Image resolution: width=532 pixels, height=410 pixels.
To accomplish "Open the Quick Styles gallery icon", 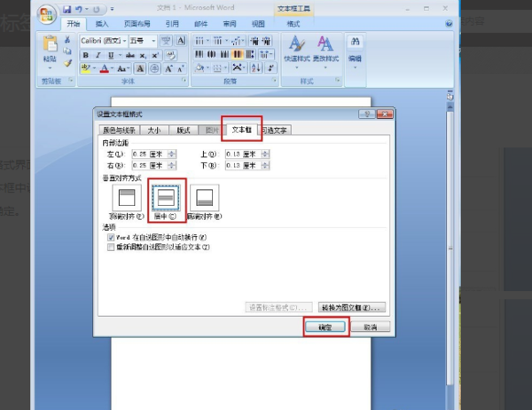I will tap(297, 44).
